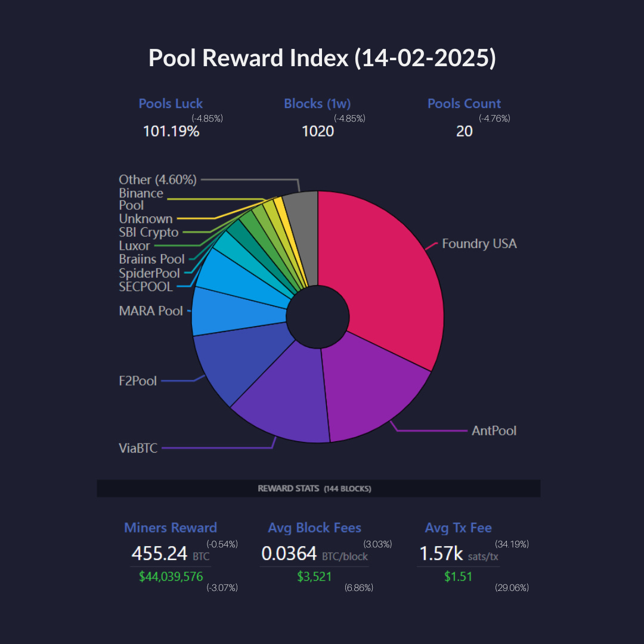The image size is (644, 644).
Task: Click the (34.19%) tx fee change
Action: coord(512,544)
